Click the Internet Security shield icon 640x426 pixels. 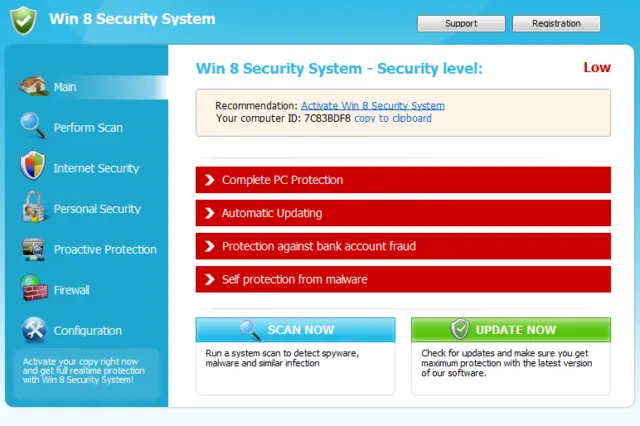coord(33,166)
